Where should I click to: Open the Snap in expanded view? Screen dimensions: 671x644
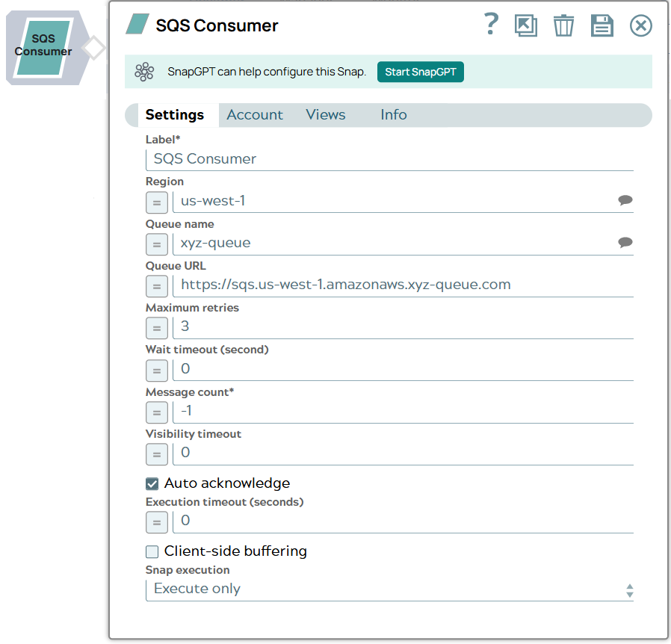click(x=525, y=25)
